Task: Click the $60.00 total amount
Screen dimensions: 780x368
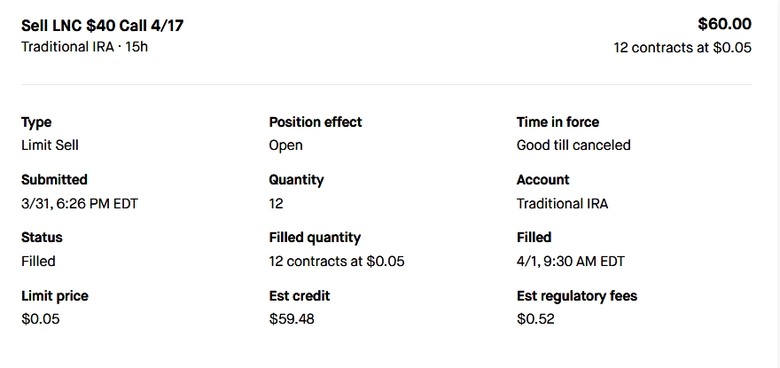Action: click(x=724, y=24)
